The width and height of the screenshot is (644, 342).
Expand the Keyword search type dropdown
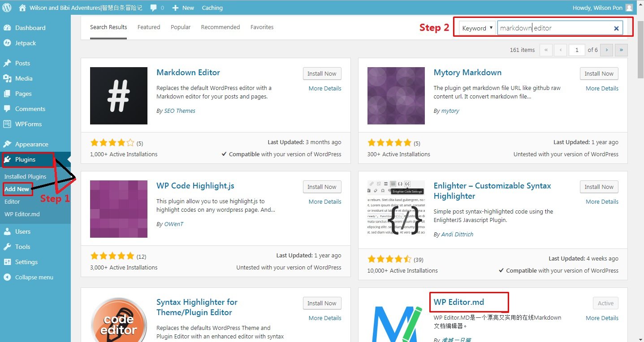(477, 28)
